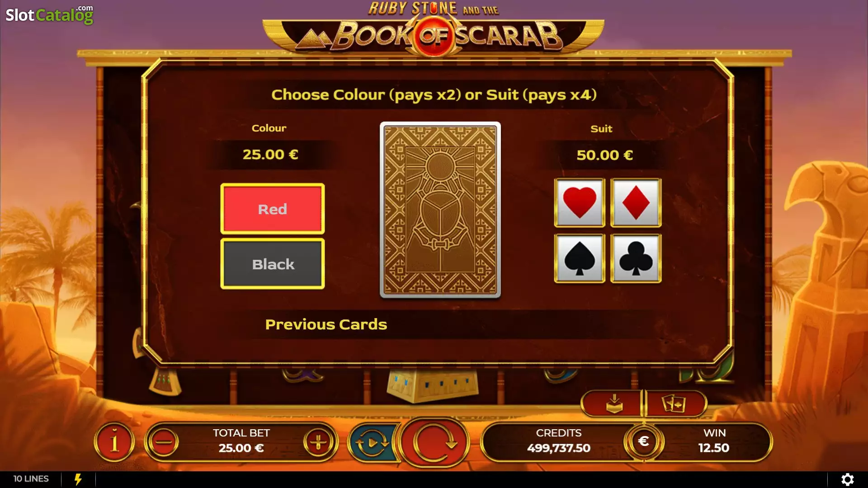Toggle the lightning turbo spin mode
Image resolution: width=868 pixels, height=488 pixels.
[78, 479]
